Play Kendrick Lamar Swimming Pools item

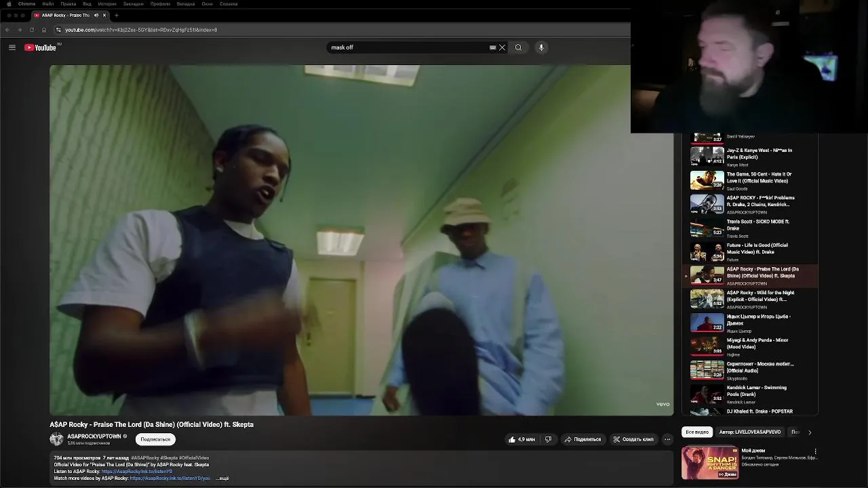click(750, 394)
